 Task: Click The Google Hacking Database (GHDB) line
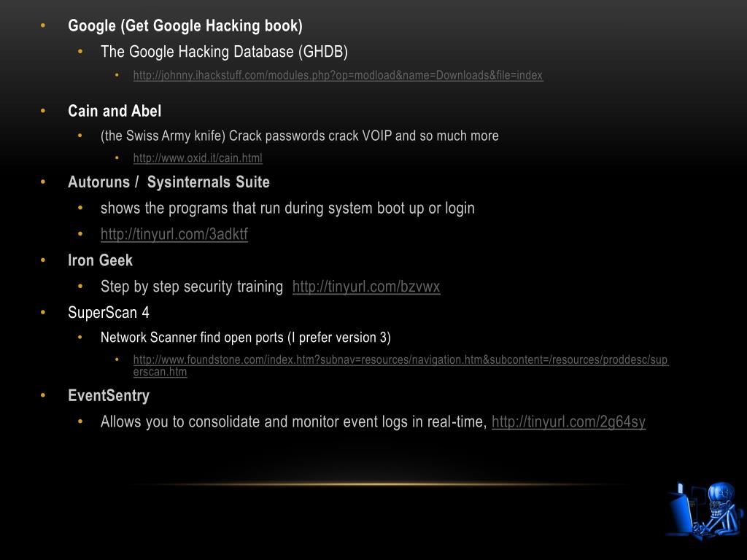tap(225, 52)
